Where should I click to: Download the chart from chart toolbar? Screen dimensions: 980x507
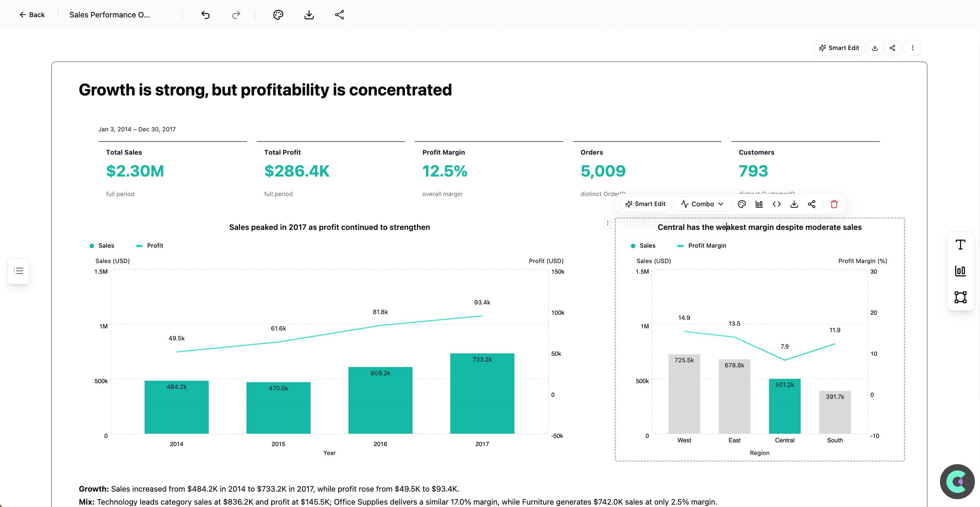point(794,204)
